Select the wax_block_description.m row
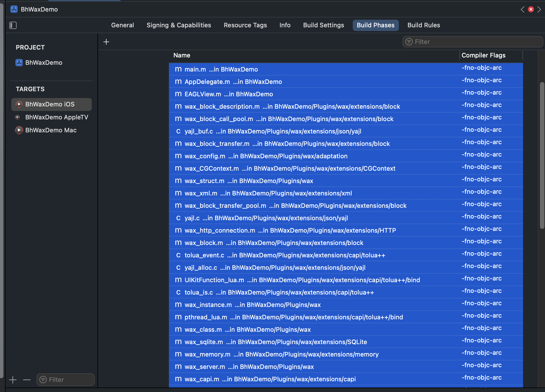Viewport: 545px width, 392px height. [346, 106]
